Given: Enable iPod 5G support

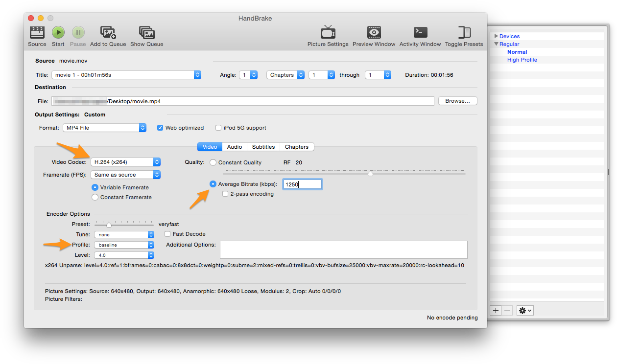Looking at the screenshot, I should [x=218, y=128].
